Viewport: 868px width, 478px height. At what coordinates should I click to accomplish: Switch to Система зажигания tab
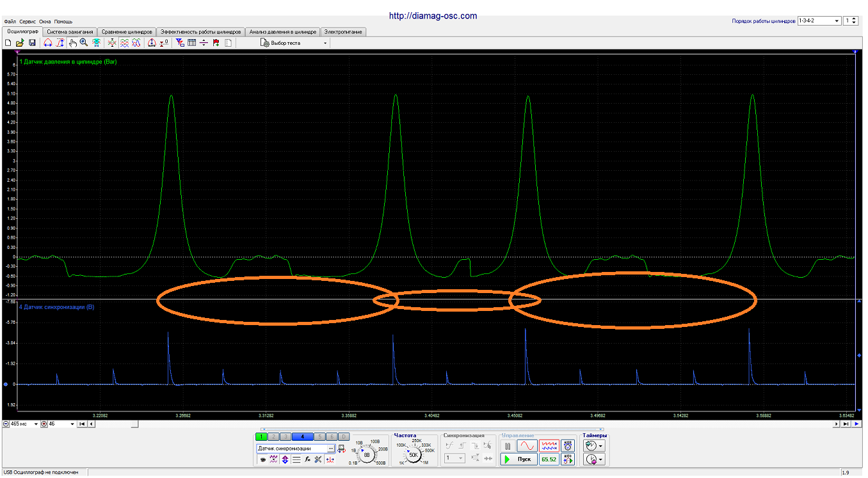(x=70, y=31)
